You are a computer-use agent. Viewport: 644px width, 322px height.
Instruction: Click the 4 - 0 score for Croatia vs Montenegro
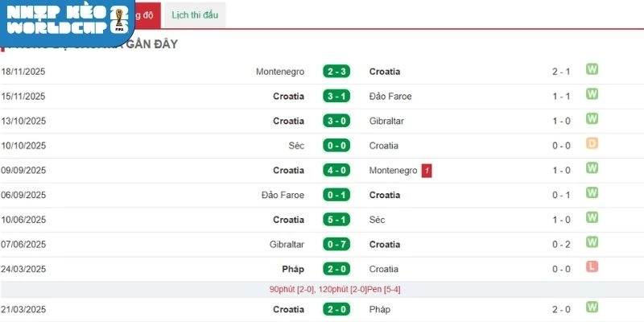pos(336,171)
